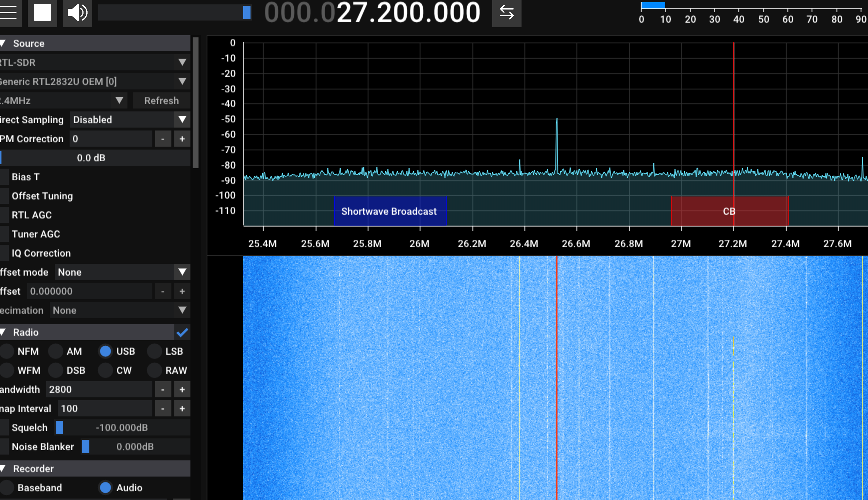This screenshot has width=868, height=500.
Task: Select AM demodulation mode
Action: (x=56, y=351)
